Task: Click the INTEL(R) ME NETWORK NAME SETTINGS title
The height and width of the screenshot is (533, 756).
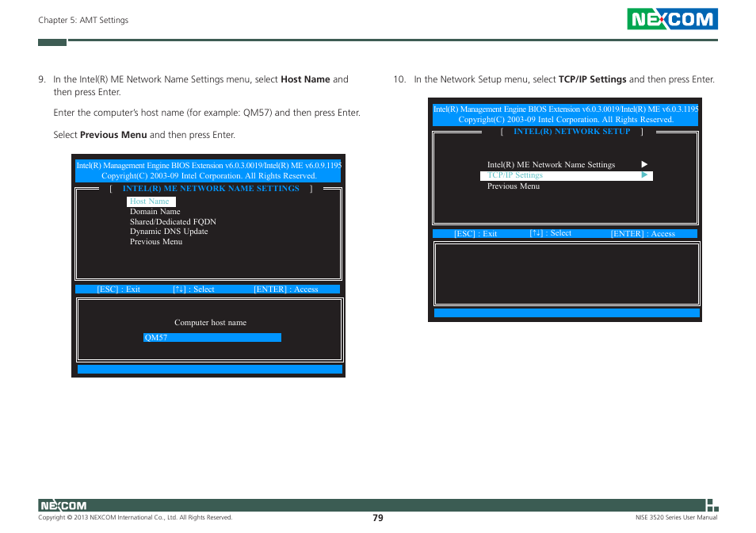Action: [211, 189]
